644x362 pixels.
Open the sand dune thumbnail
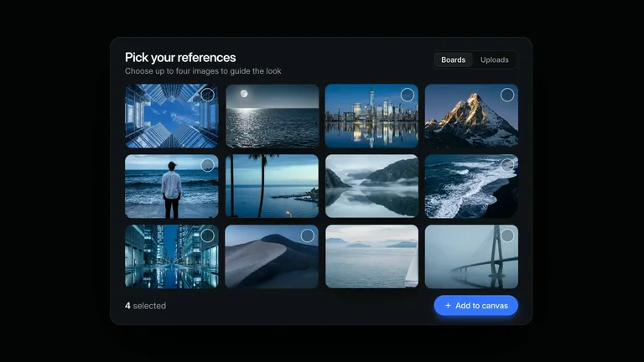[272, 256]
